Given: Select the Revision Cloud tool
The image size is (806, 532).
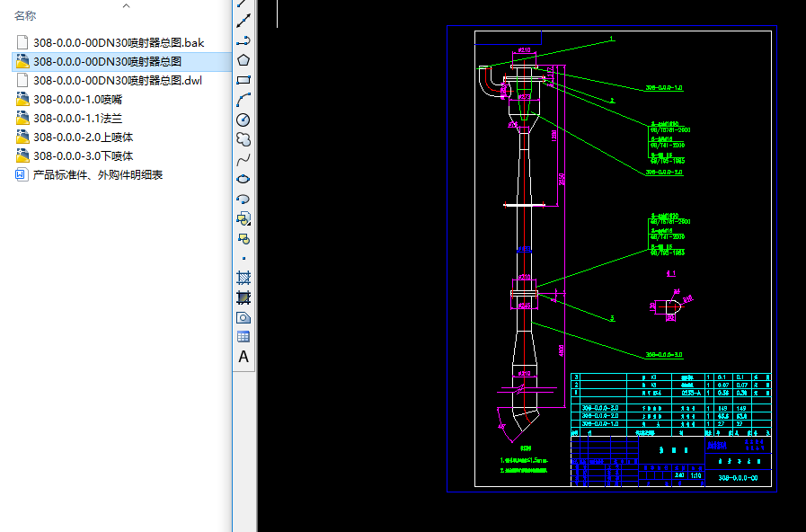Looking at the screenshot, I should point(243,139).
